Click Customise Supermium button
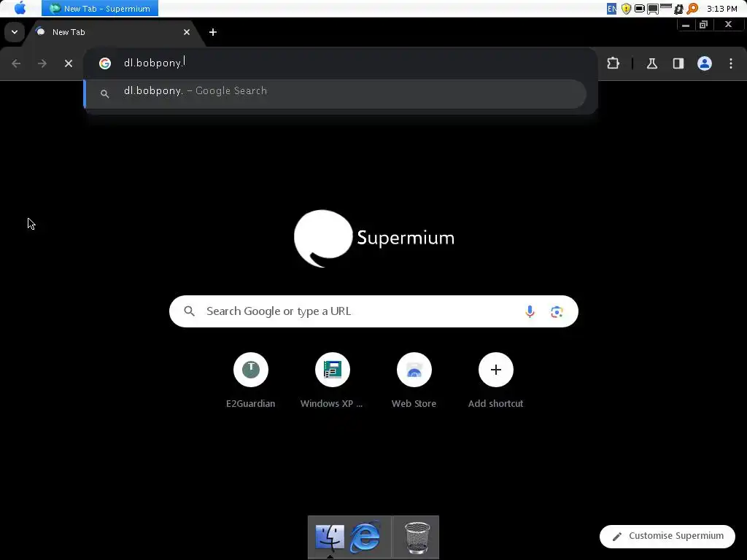 [667, 536]
